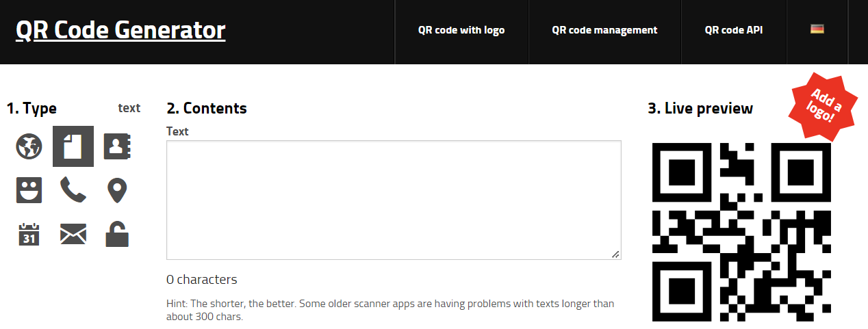Open the QR code with logo page
Viewport: 868px width, 329px height.
coord(461,30)
